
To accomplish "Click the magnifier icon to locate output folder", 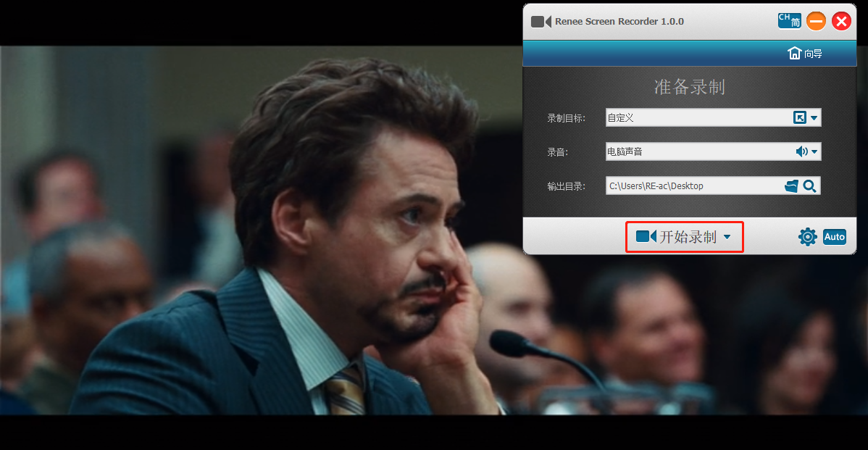I will click(809, 186).
